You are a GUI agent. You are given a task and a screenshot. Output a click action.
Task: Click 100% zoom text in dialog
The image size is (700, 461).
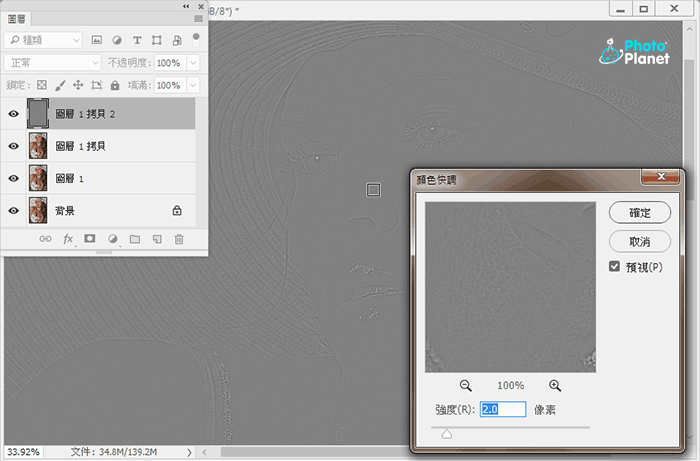pos(511,385)
